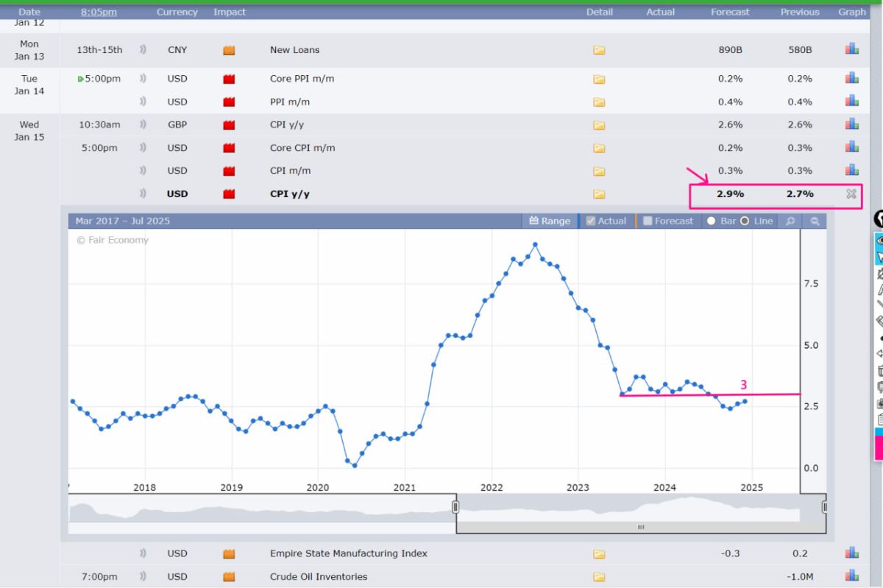Open the chart Range date picker
The width and height of the screenshot is (883, 588).
[550, 221]
